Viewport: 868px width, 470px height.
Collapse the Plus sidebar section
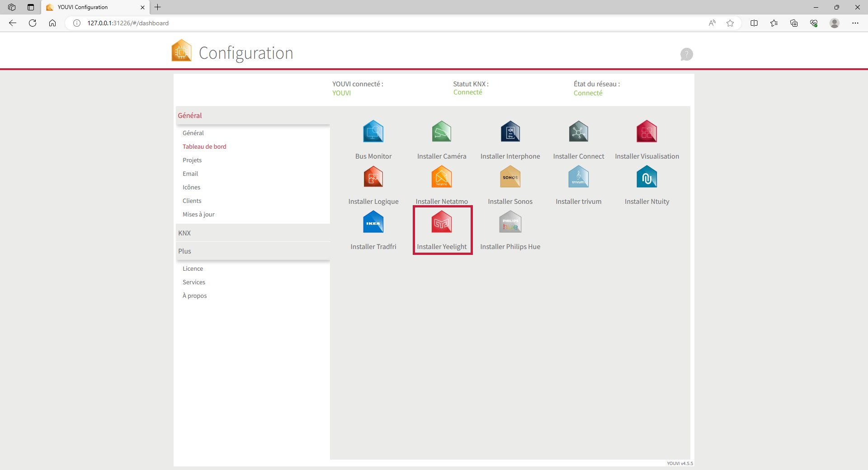pyautogui.click(x=253, y=251)
